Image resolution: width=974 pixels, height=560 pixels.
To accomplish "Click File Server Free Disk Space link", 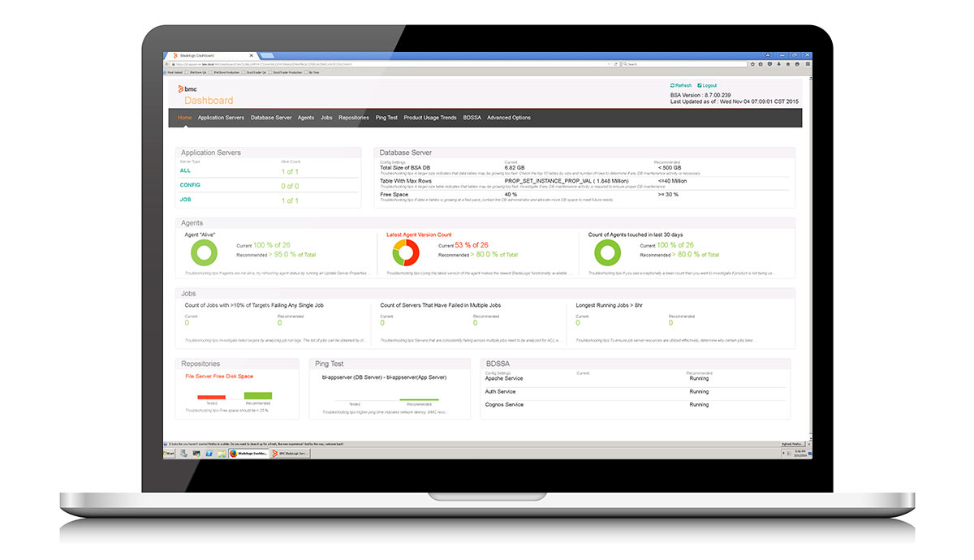I will [219, 377].
